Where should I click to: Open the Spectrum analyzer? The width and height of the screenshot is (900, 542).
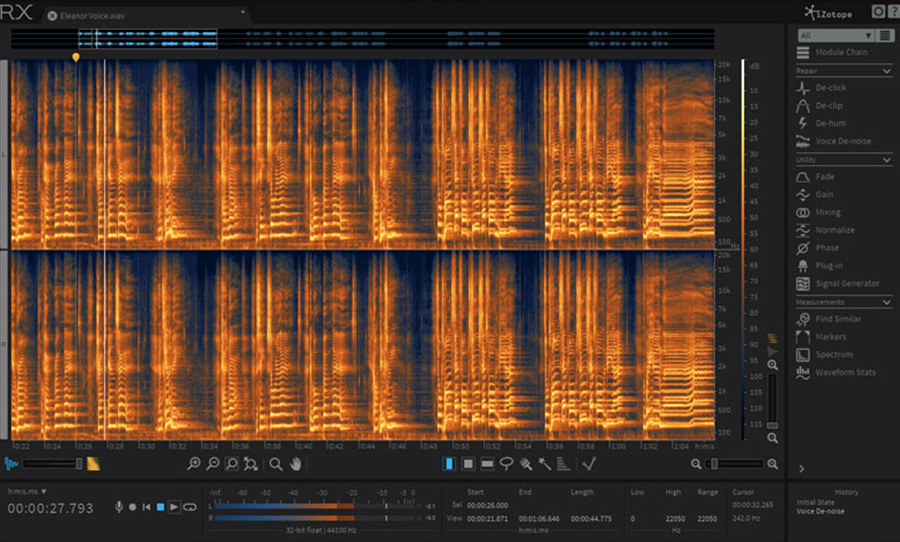(x=825, y=355)
